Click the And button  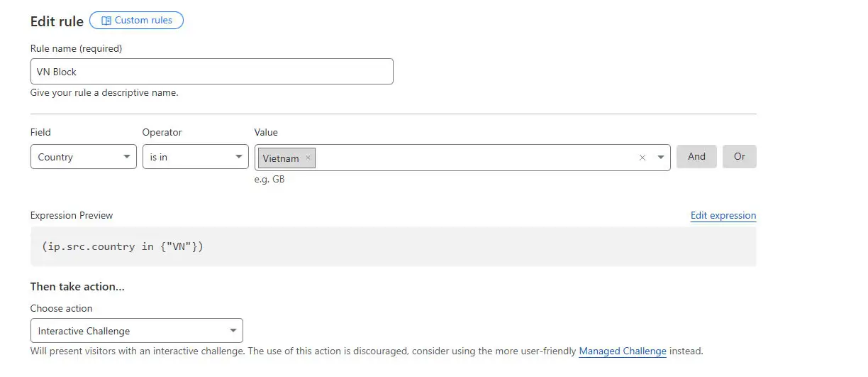696,156
